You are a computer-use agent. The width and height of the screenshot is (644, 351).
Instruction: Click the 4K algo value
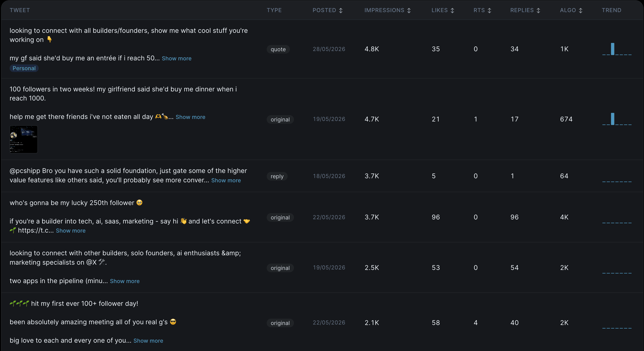[564, 217]
